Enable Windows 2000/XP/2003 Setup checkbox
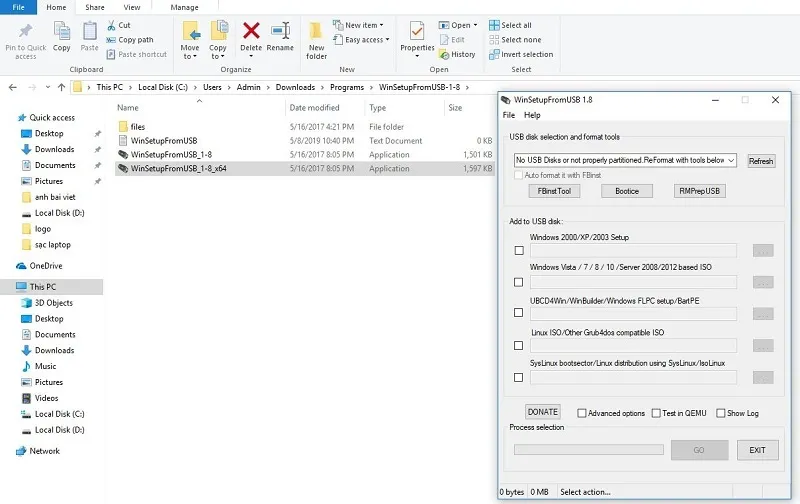800x504 pixels. (x=519, y=250)
